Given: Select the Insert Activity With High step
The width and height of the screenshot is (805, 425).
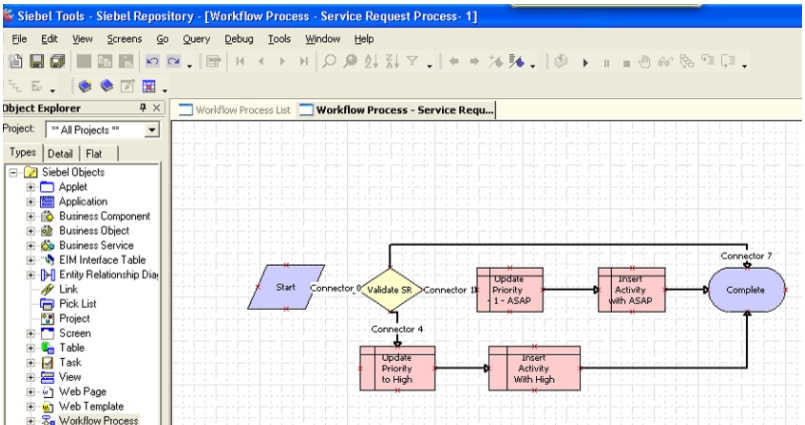Looking at the screenshot, I should pyautogui.click(x=534, y=369).
